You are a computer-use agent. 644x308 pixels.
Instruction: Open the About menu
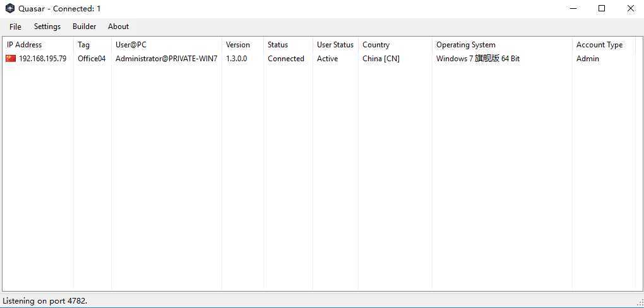coord(118,27)
